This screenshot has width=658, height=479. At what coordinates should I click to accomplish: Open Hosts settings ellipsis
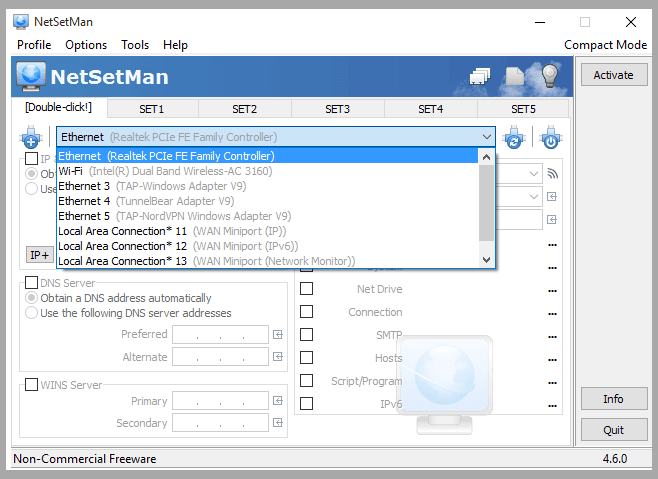(552, 360)
